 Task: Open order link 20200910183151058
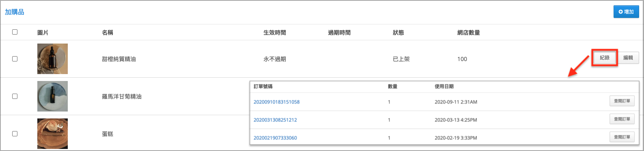[x=276, y=102]
